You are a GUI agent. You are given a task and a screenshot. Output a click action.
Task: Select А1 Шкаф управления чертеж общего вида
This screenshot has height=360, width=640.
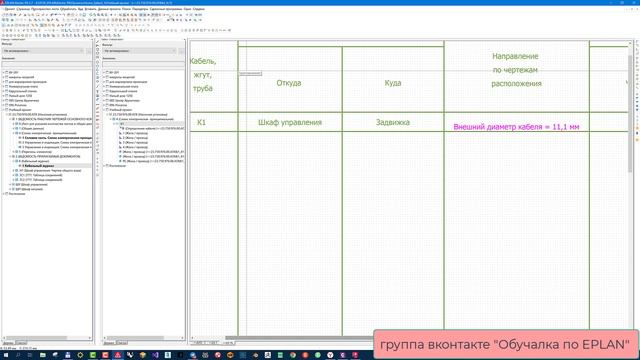pos(48,171)
